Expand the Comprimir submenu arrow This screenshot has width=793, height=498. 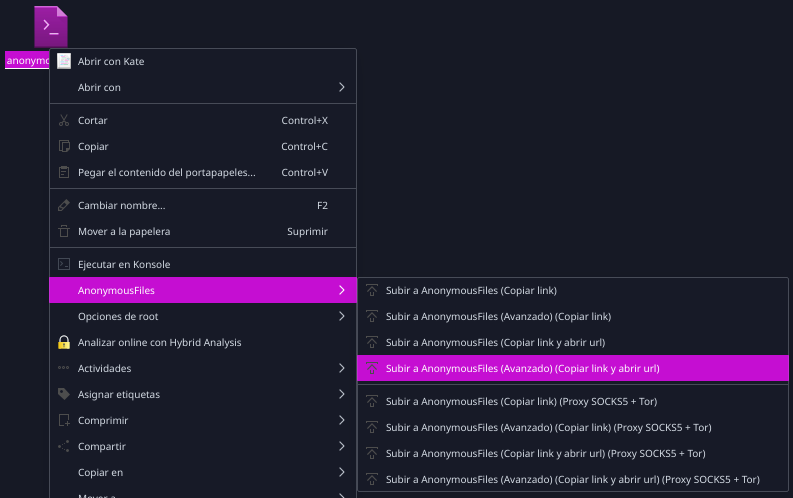(342, 420)
